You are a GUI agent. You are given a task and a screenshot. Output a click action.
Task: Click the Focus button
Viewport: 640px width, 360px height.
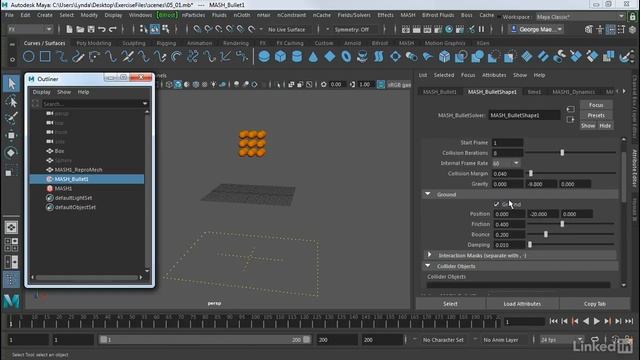[x=596, y=105]
